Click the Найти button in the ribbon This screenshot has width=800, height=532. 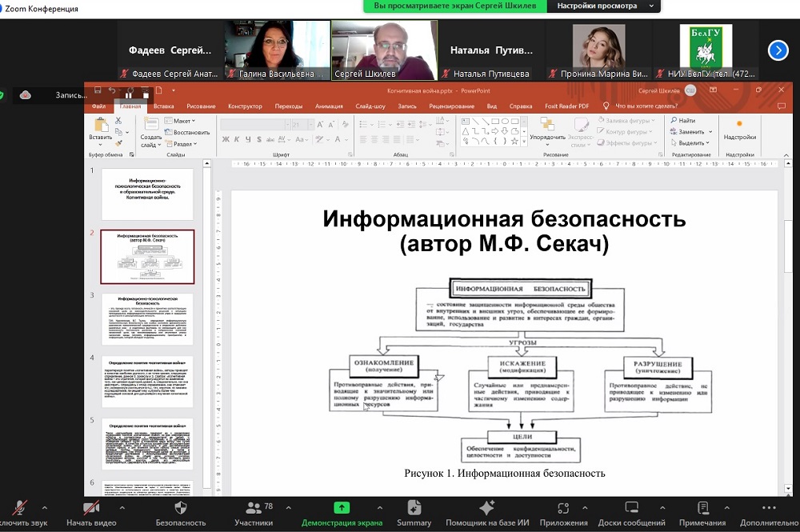click(686, 121)
